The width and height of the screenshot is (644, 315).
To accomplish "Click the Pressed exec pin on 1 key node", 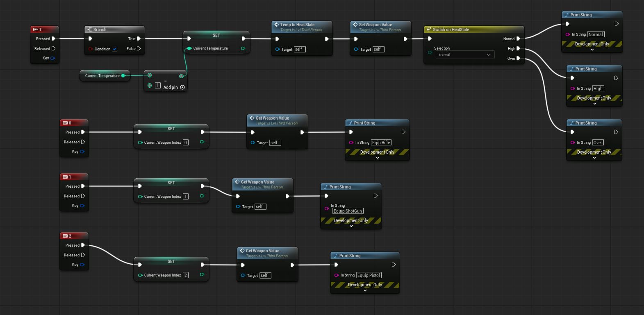I will tap(83, 186).
